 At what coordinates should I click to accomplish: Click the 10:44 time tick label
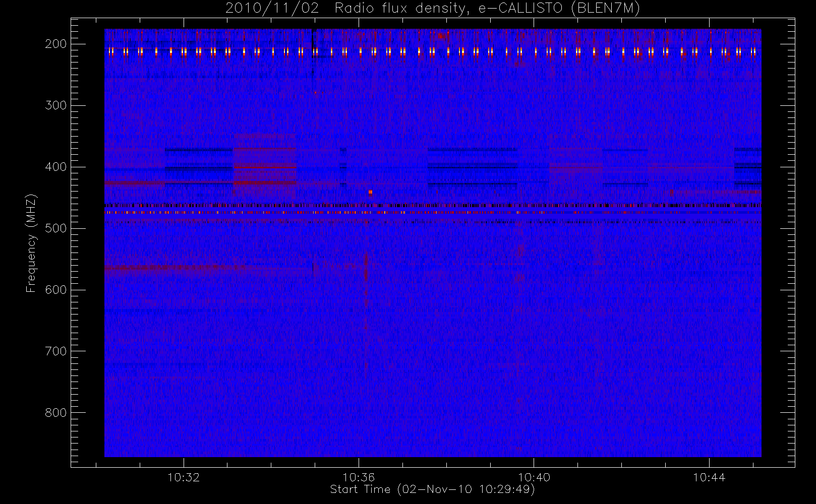tap(709, 477)
